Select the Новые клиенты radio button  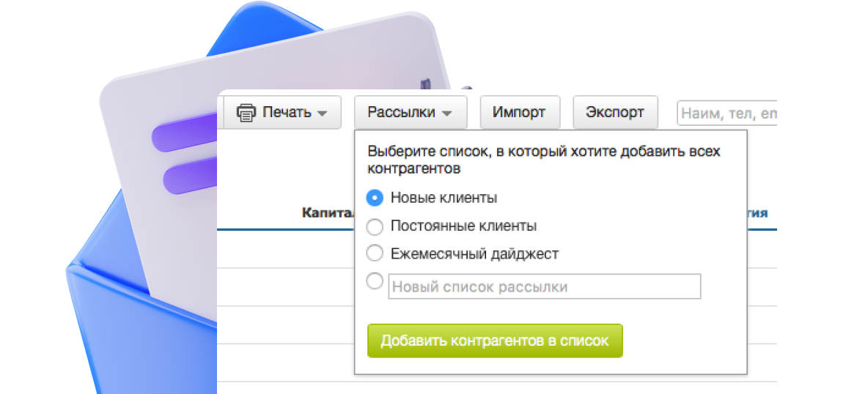pyautogui.click(x=375, y=198)
